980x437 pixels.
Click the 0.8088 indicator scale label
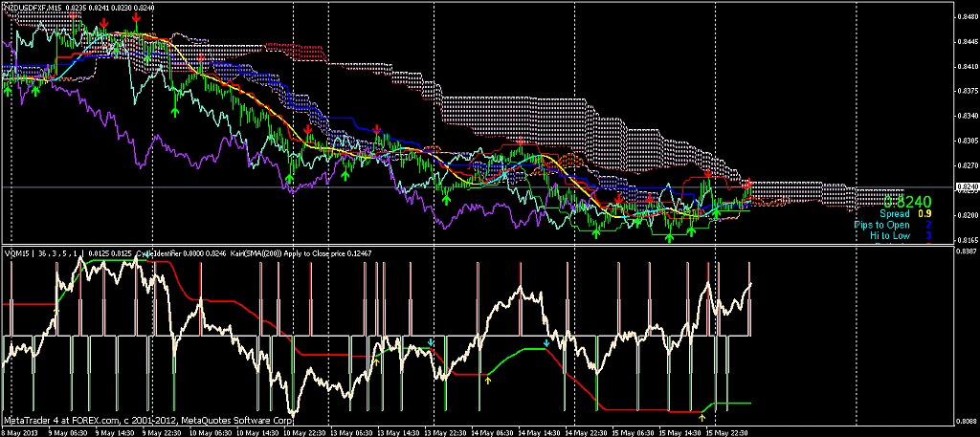click(x=965, y=422)
